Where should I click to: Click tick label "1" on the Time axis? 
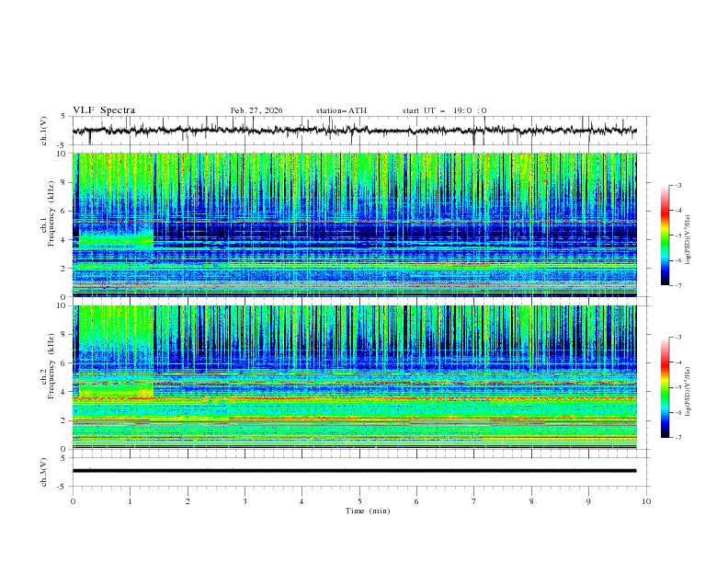(130, 501)
